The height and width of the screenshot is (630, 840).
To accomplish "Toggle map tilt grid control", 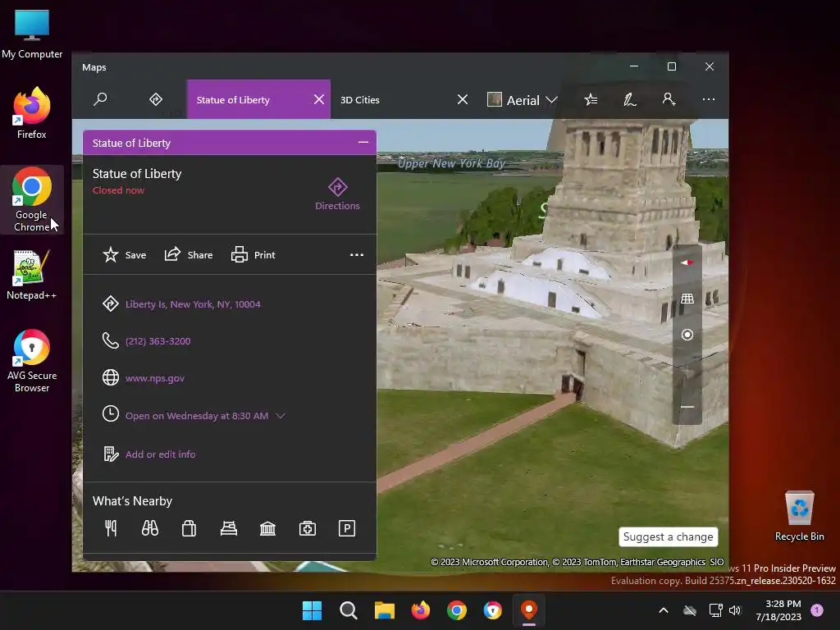I will pos(687,299).
